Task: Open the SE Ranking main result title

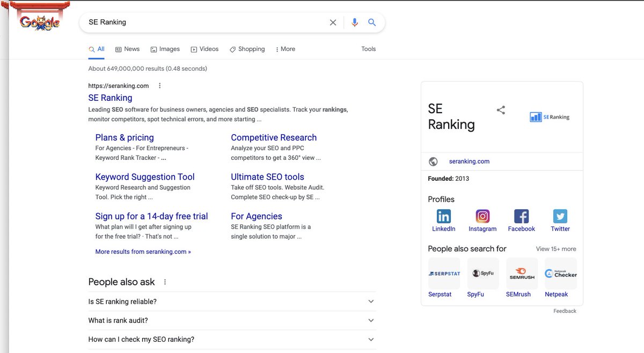Action: pyautogui.click(x=110, y=98)
